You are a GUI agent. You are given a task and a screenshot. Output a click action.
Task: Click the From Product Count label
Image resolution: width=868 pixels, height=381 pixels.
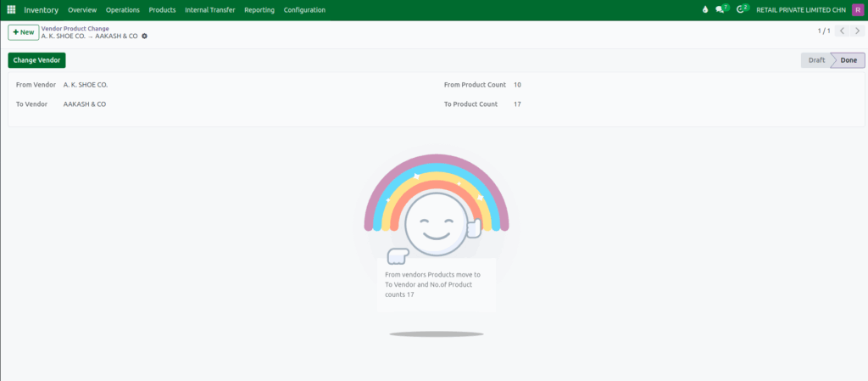click(x=475, y=85)
